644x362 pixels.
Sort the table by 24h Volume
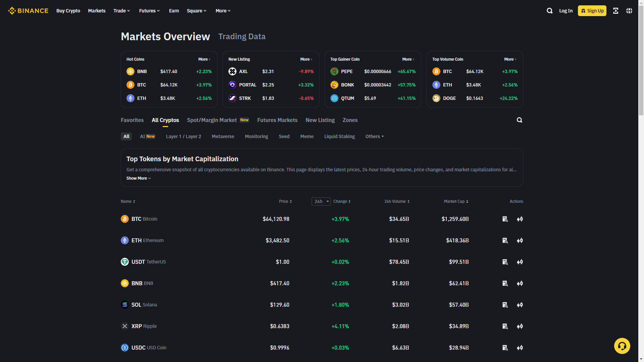(x=396, y=201)
